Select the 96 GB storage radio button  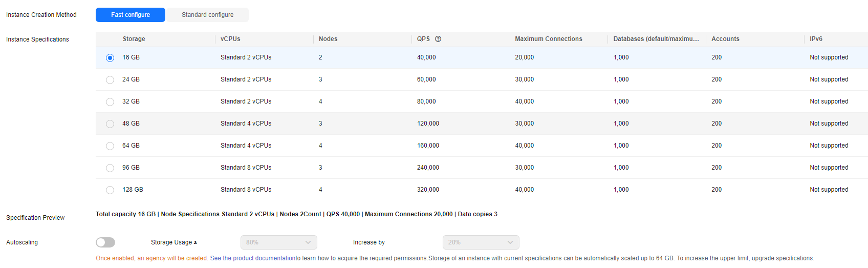coord(110,168)
